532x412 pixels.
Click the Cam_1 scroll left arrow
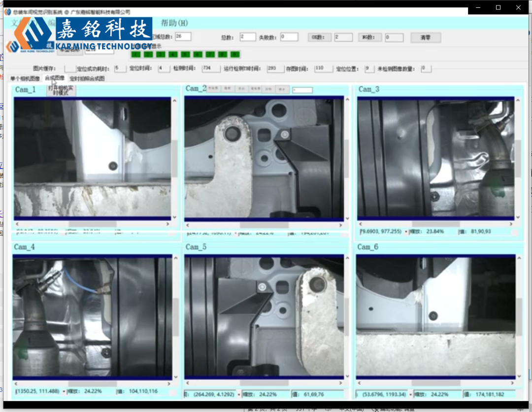17,224
